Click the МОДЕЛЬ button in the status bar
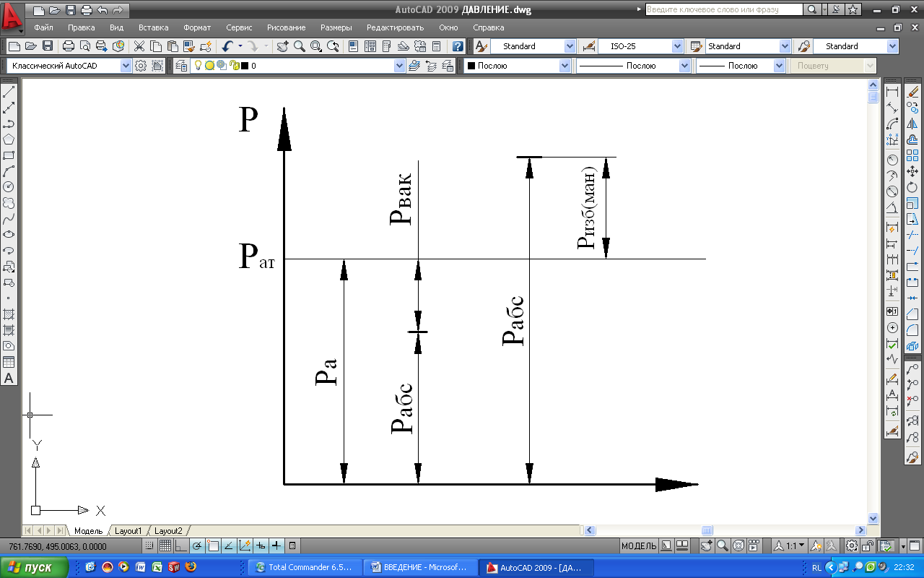 click(639, 546)
